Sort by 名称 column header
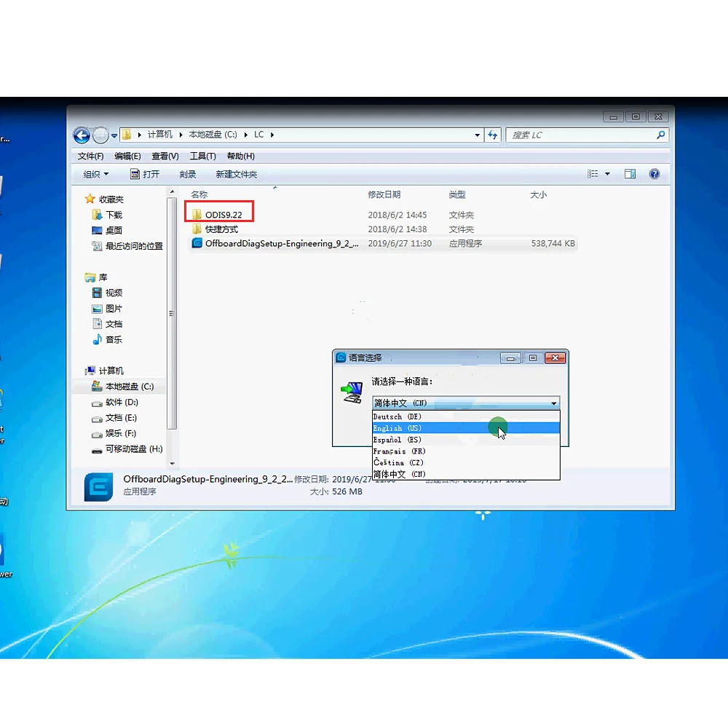728x728 pixels. tap(199, 194)
